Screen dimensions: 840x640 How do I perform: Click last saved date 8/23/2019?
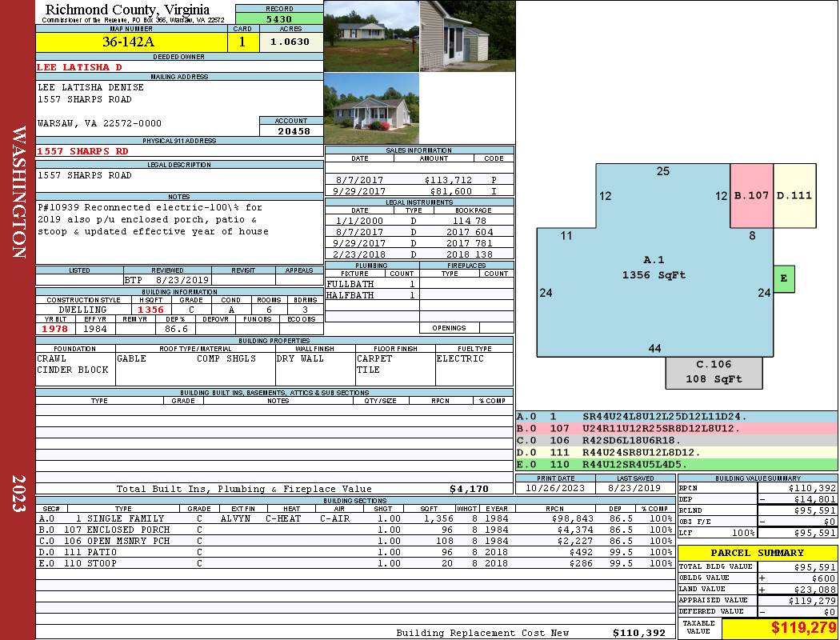click(x=634, y=488)
